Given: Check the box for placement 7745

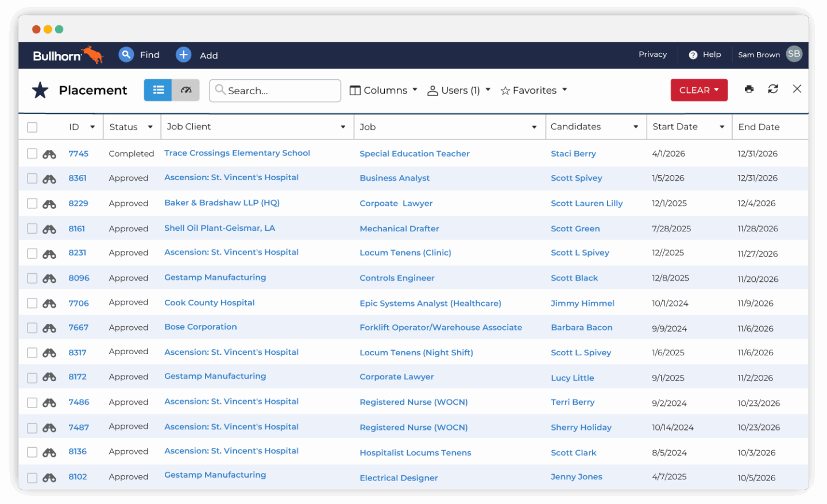Looking at the screenshot, I should pos(32,154).
